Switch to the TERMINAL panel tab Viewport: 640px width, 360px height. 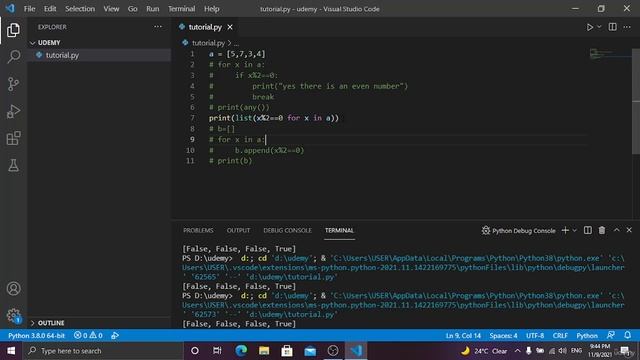pos(339,231)
